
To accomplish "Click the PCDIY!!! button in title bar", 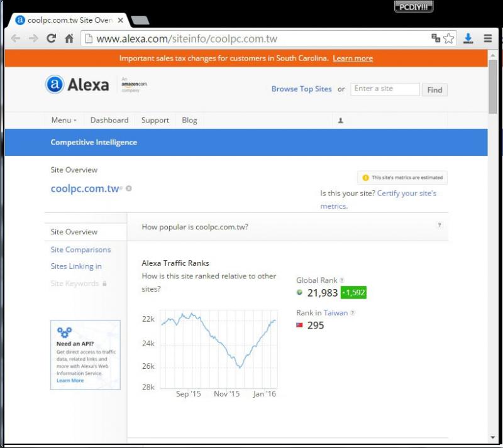I will pos(414,7).
